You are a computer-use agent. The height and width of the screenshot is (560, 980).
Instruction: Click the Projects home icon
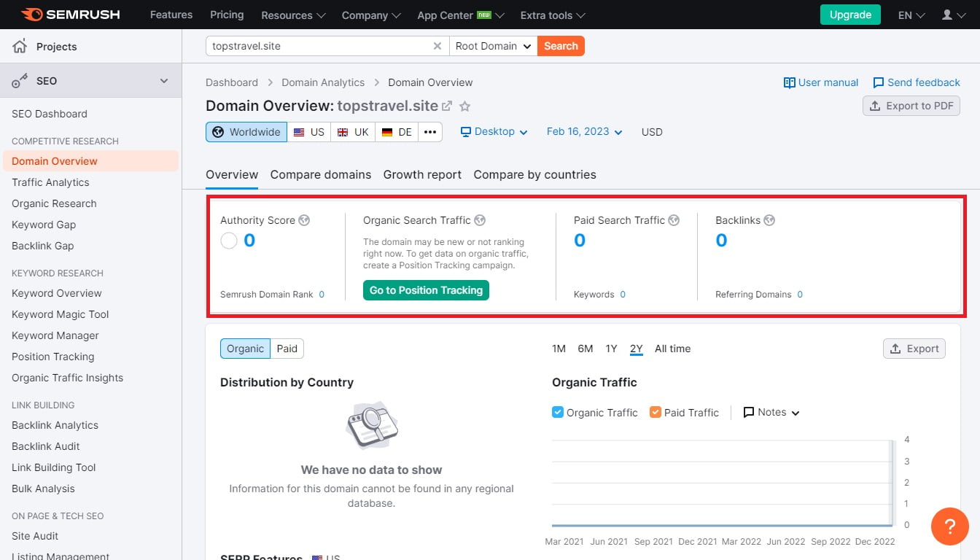(x=20, y=47)
